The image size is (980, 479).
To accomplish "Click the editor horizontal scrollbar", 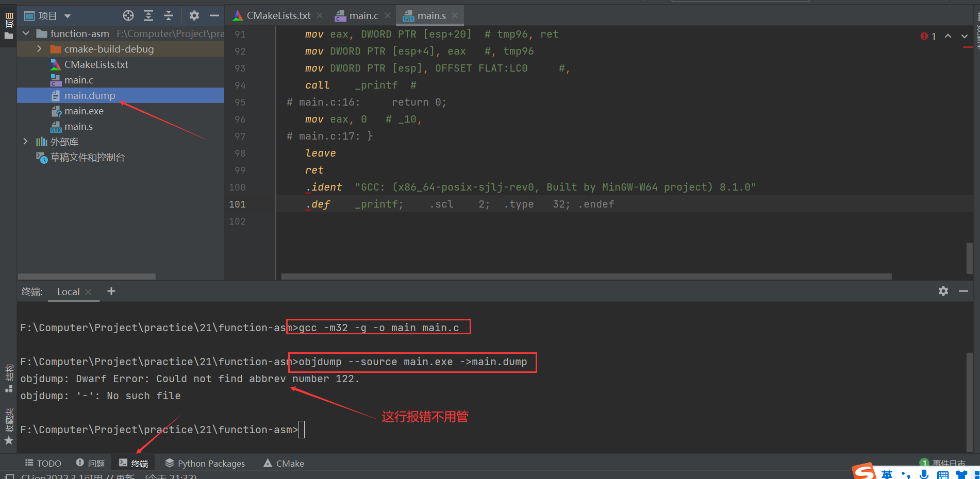I will 587,277.
